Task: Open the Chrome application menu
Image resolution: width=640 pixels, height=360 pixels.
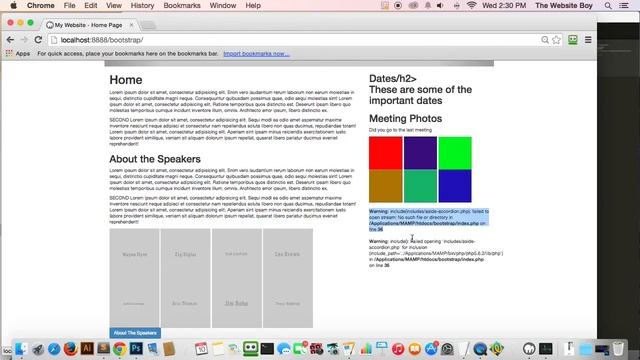Action: [40, 6]
